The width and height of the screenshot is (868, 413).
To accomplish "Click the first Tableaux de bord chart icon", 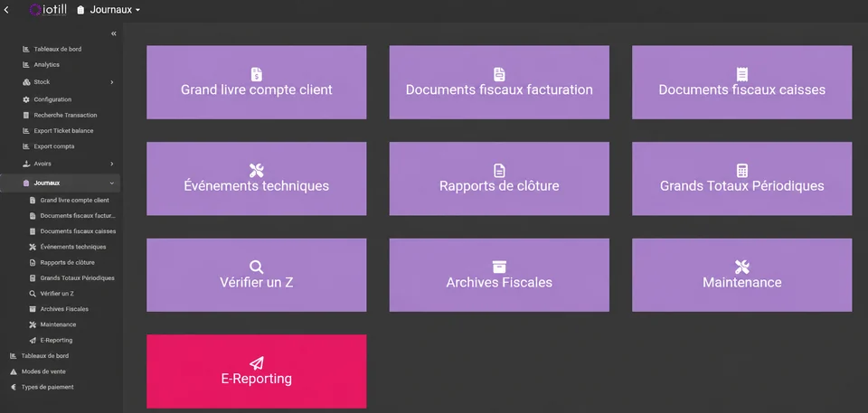I will [x=26, y=50].
